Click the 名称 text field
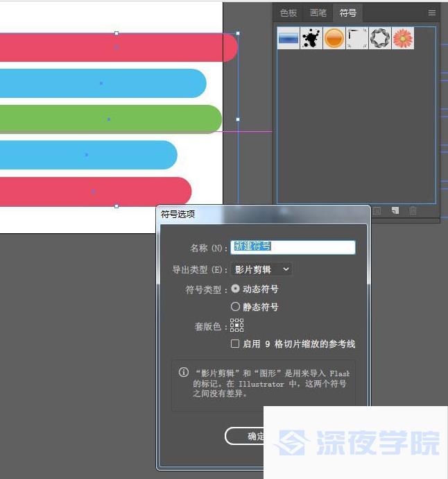Image resolution: width=448 pixels, height=479 pixels. click(x=293, y=247)
